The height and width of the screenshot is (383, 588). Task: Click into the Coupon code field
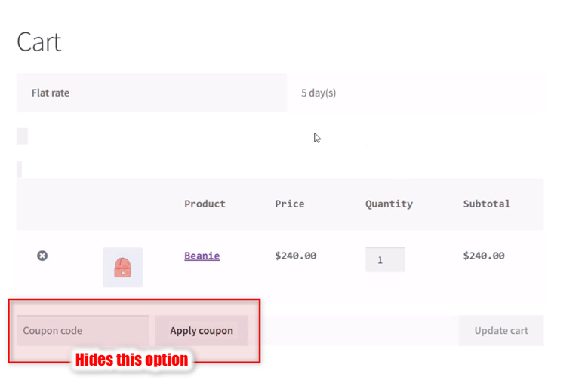pos(83,330)
